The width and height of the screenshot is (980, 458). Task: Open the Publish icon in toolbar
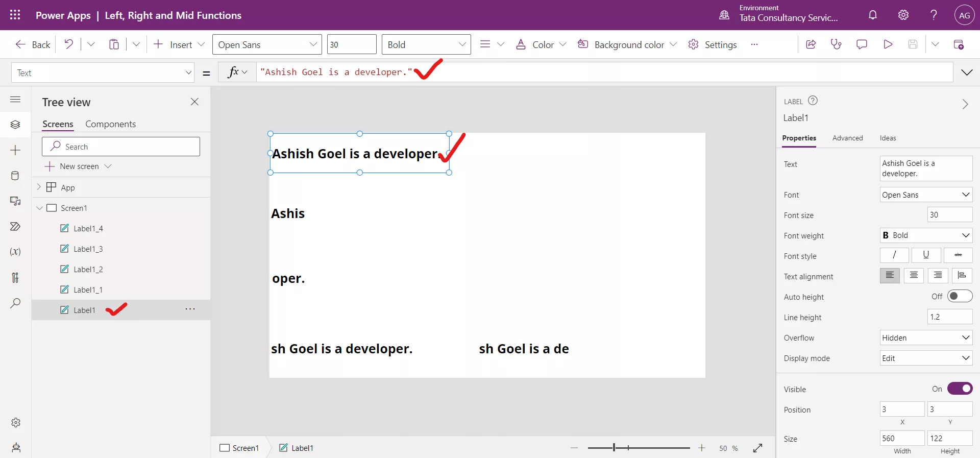959,44
